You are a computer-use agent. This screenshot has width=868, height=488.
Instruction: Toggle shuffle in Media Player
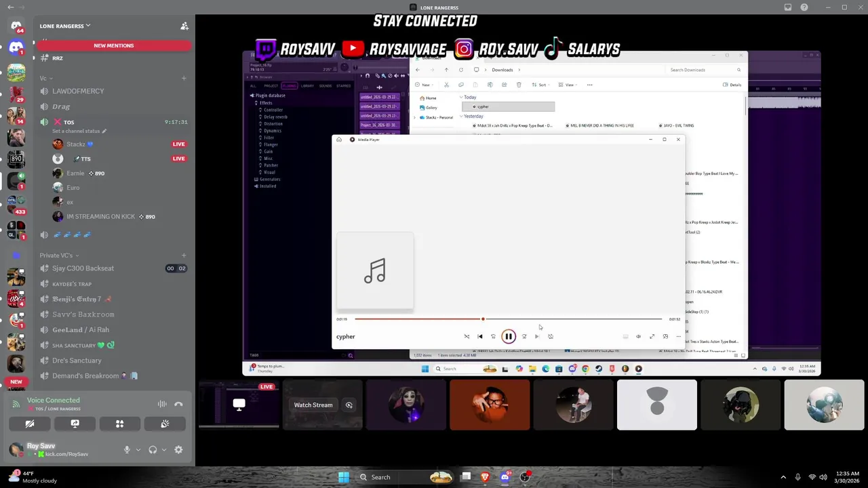coord(467,336)
